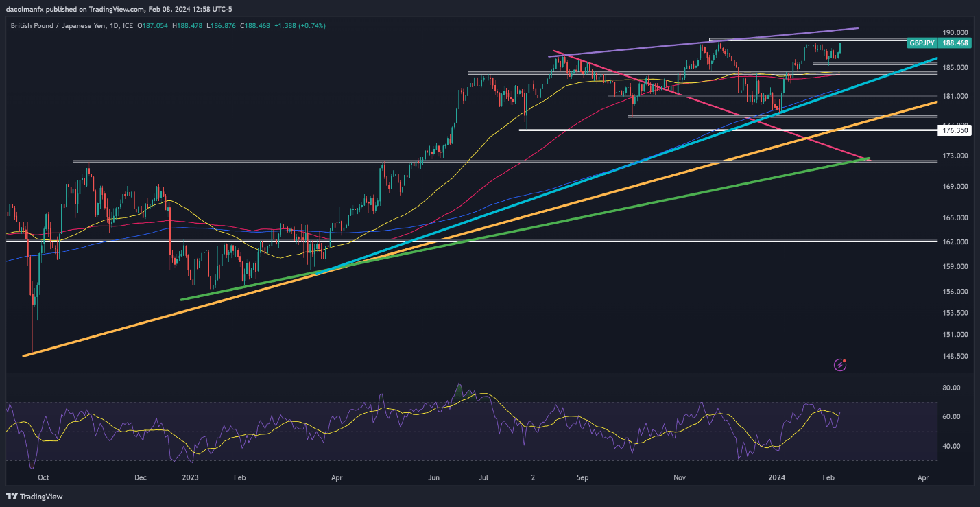
Task: Click the Apr label after the 2023 Feb label
Action: tap(336, 476)
